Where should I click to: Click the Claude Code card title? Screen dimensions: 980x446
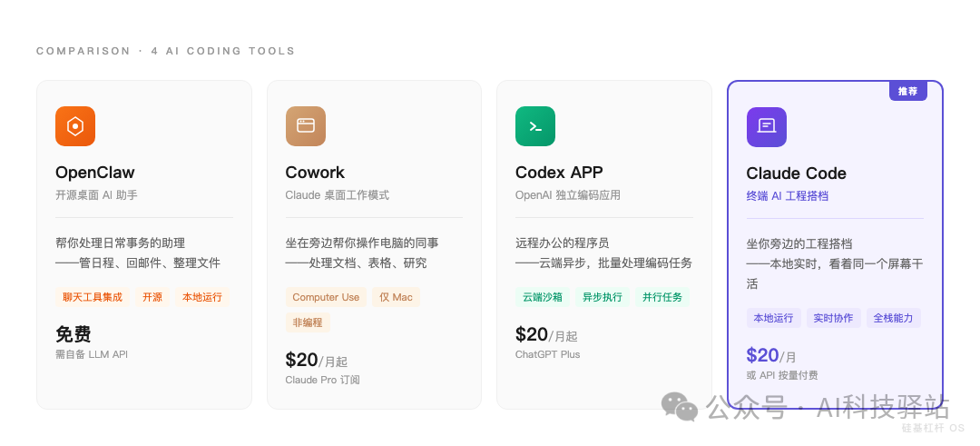[796, 173]
